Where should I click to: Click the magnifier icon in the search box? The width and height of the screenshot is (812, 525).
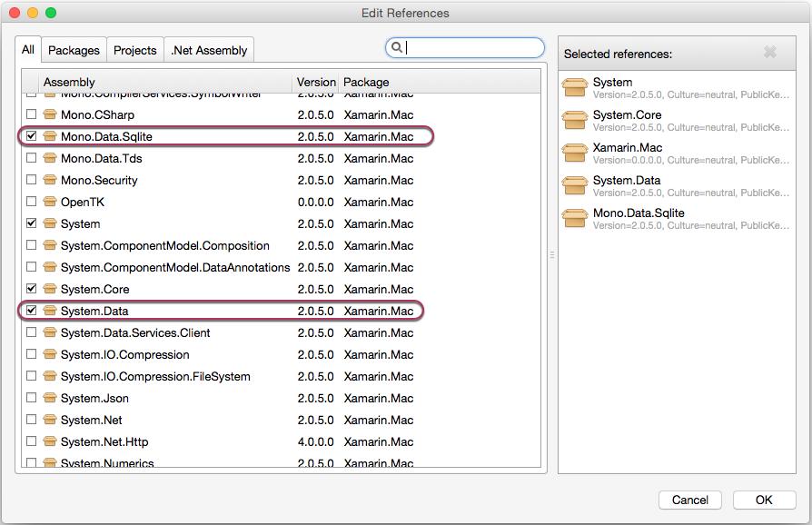coord(397,47)
